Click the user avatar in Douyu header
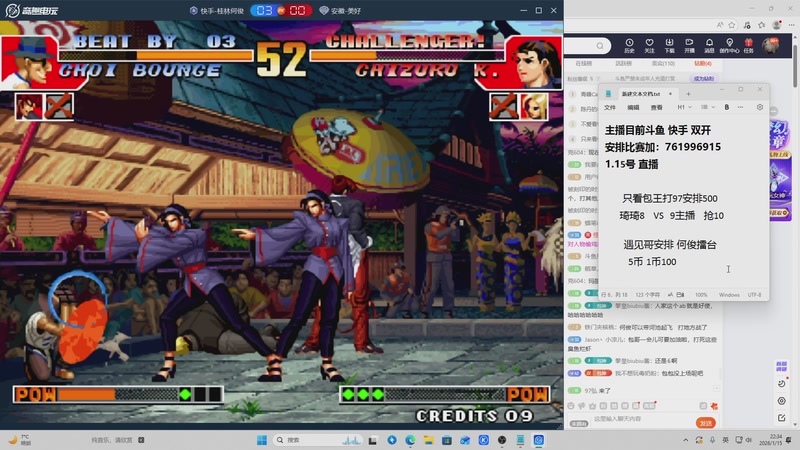This screenshot has height=450, width=800. point(770,46)
